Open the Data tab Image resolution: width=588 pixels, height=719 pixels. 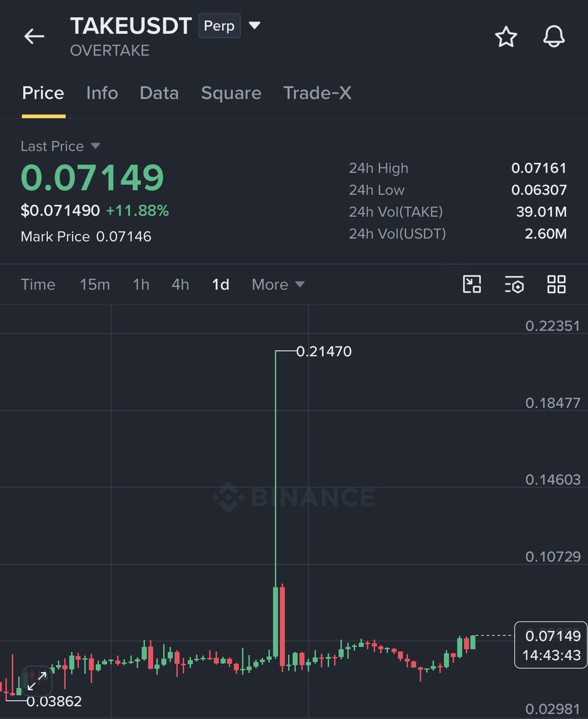[159, 93]
